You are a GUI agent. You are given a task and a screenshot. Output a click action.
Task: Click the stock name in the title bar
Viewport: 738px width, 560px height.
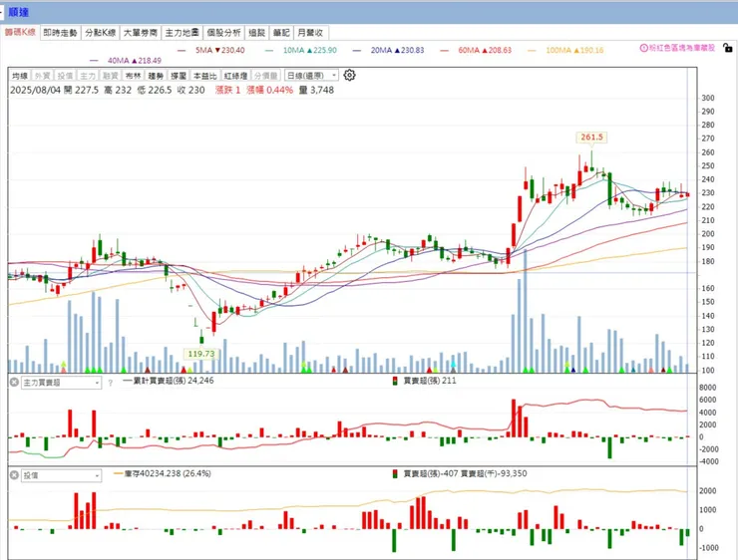(x=19, y=12)
